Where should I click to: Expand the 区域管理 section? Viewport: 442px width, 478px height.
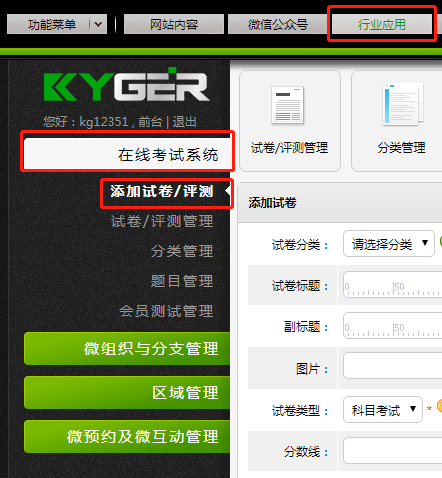coord(127,392)
